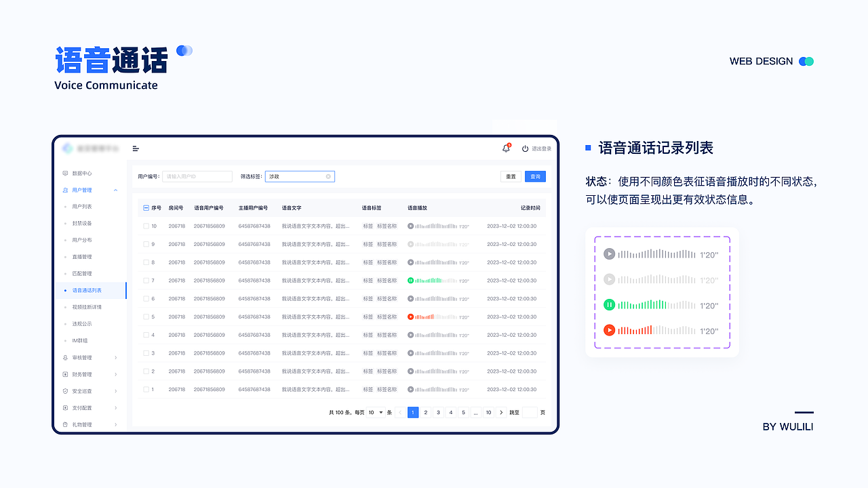The width and height of the screenshot is (868, 488).
Task: Check the checkbox for row 8
Action: (x=146, y=262)
